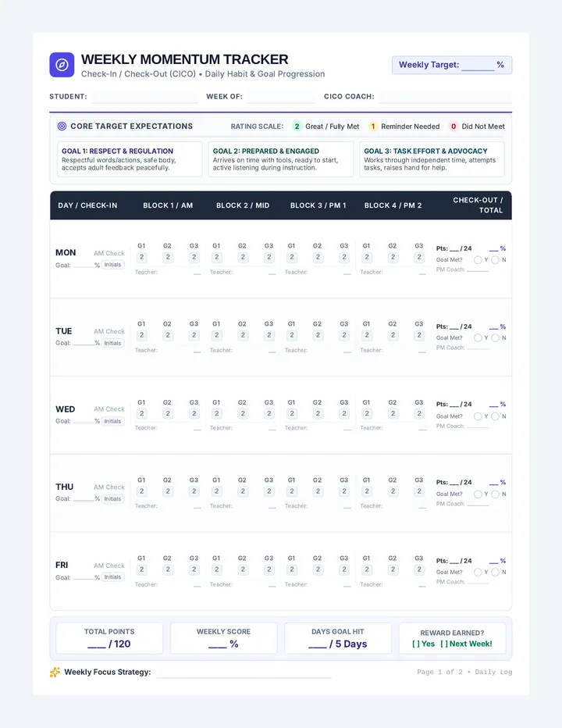
Task: Select N for Tuesday Goal Met
Action: pyautogui.click(x=495, y=338)
